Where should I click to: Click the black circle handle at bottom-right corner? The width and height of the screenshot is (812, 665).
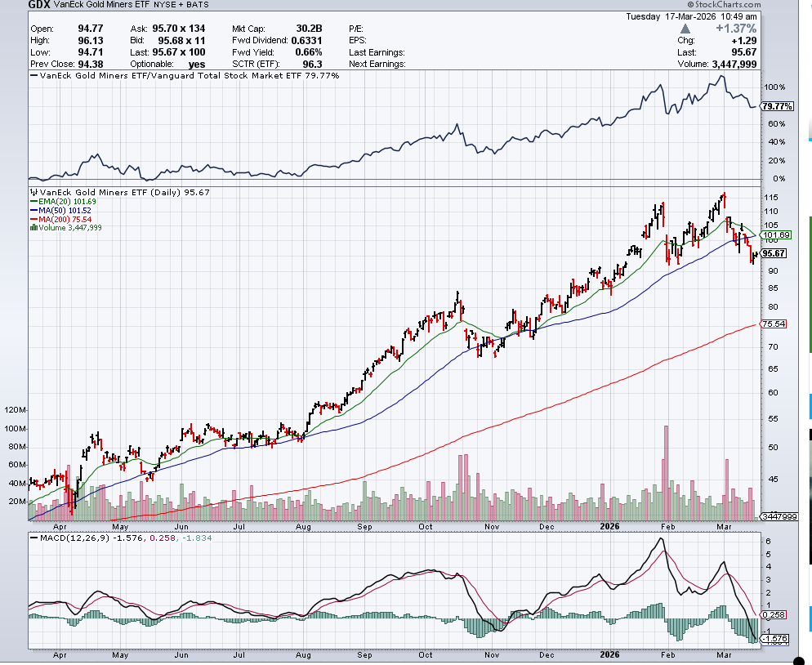click(x=800, y=658)
